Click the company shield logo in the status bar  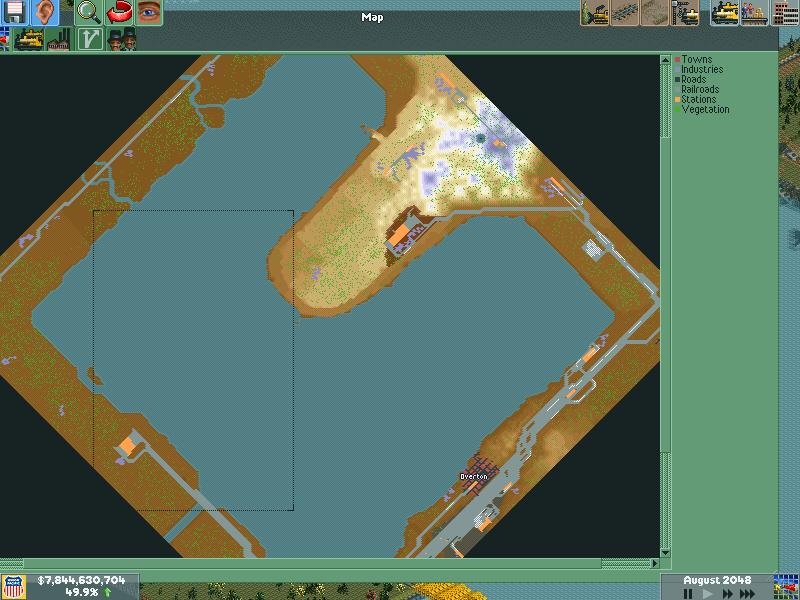point(14,587)
